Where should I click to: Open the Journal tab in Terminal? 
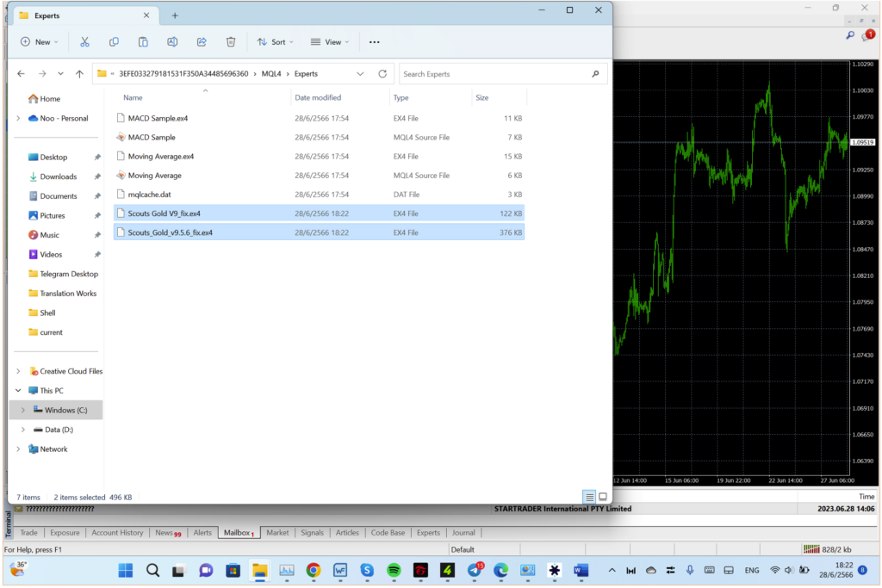coord(463,532)
